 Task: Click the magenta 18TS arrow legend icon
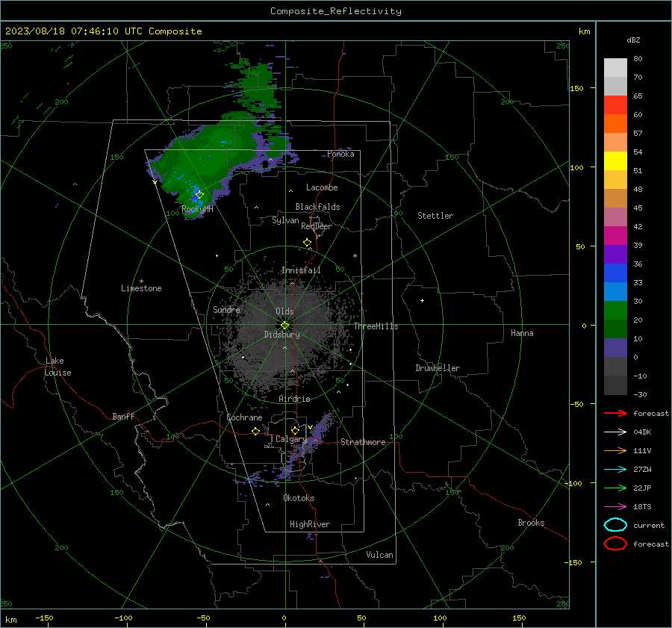pos(615,507)
